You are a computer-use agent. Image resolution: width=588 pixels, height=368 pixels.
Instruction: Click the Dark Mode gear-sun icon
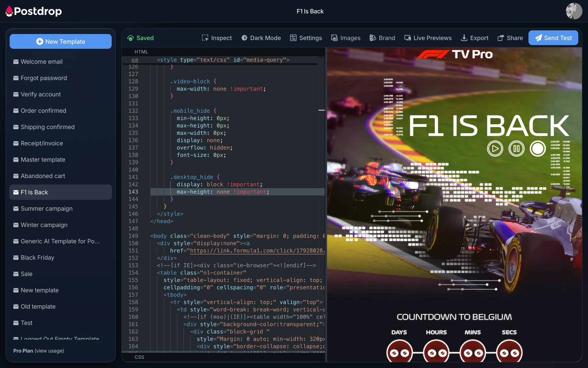point(244,38)
